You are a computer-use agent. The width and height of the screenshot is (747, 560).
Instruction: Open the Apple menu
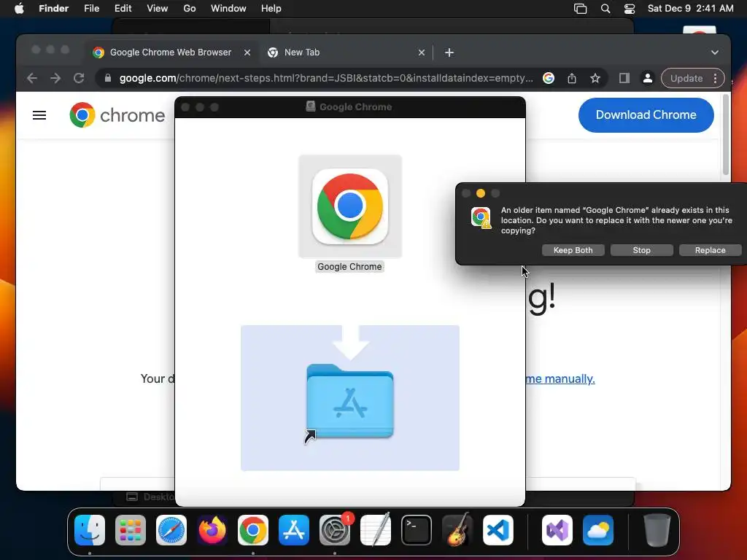click(x=19, y=9)
